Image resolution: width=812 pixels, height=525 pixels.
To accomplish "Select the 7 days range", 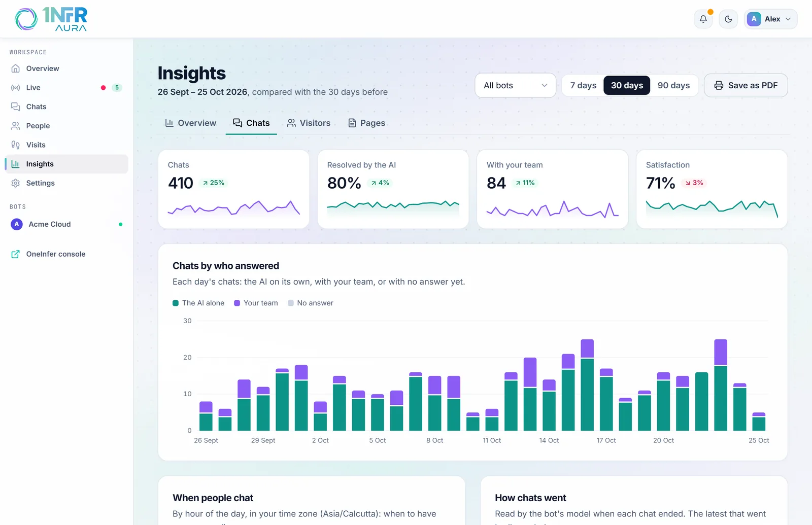I will pyautogui.click(x=583, y=85).
